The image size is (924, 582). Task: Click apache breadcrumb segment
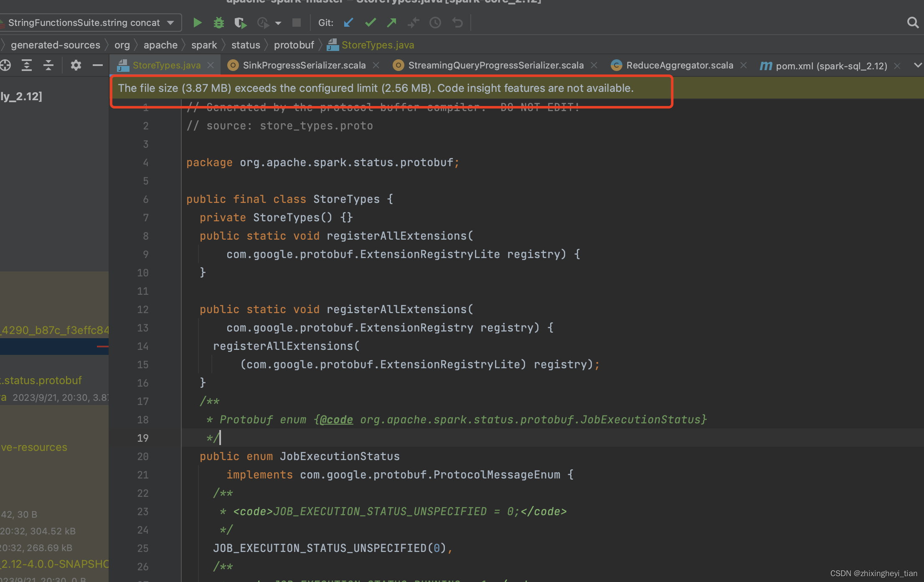(160, 45)
